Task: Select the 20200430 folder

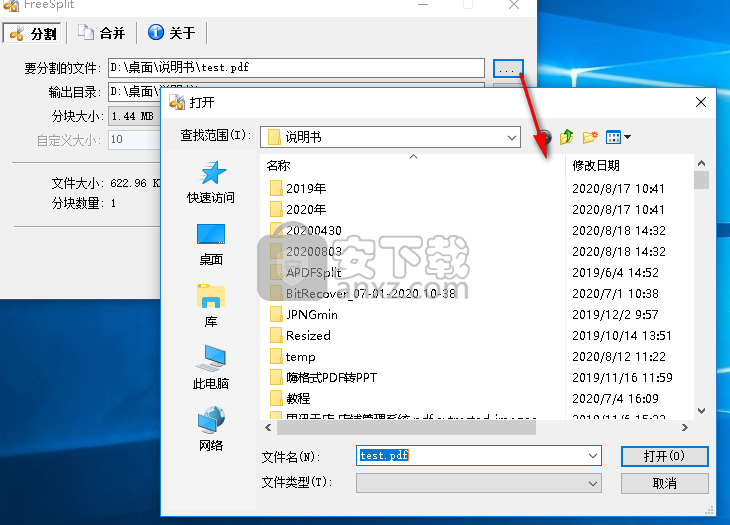Action: click(306, 230)
